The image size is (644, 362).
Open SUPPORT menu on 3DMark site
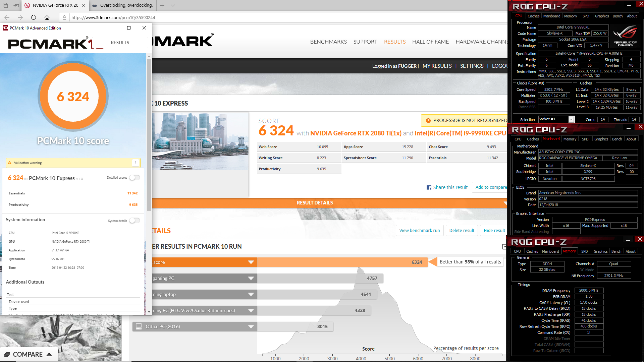point(365,42)
